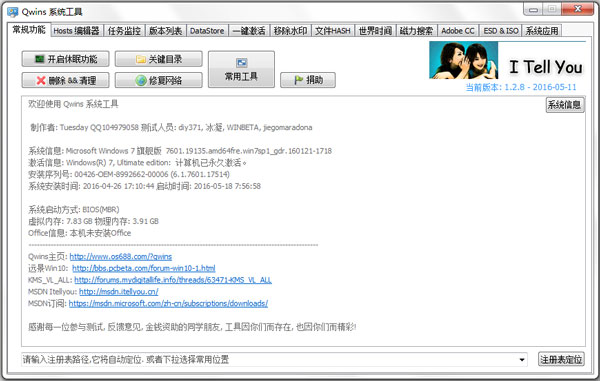Screen dimensions: 600x381
Task: Click the 激活信息 activation status line
Action: 138,163
